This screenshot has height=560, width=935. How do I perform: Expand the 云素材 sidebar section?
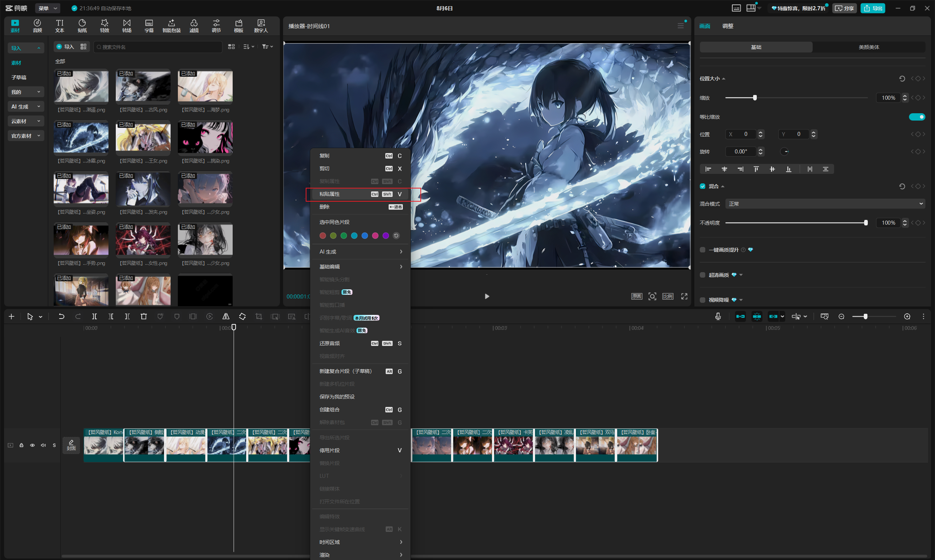[x=26, y=121]
